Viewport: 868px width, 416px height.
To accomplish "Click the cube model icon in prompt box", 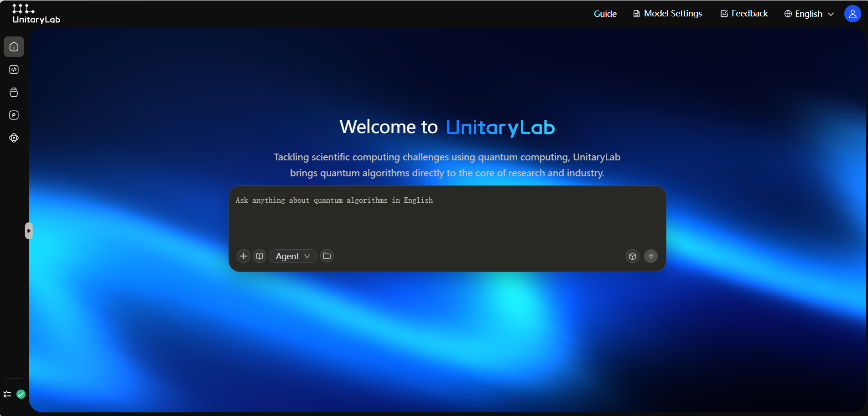I will [633, 257].
